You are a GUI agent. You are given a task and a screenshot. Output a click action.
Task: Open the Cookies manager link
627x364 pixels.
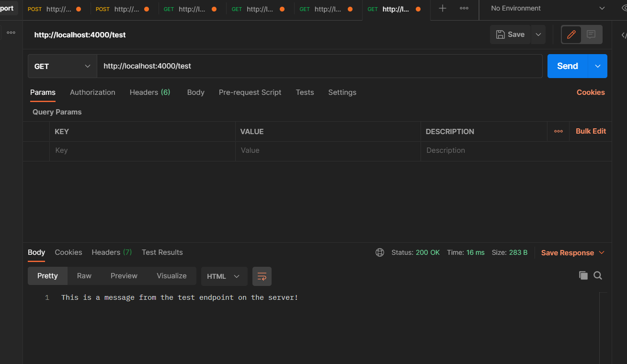590,92
